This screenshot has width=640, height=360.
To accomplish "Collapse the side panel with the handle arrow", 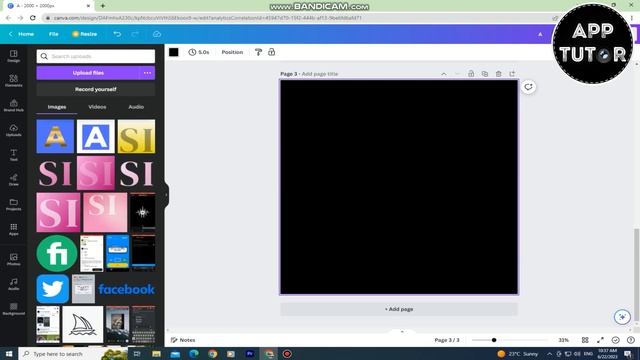I will coord(166,195).
